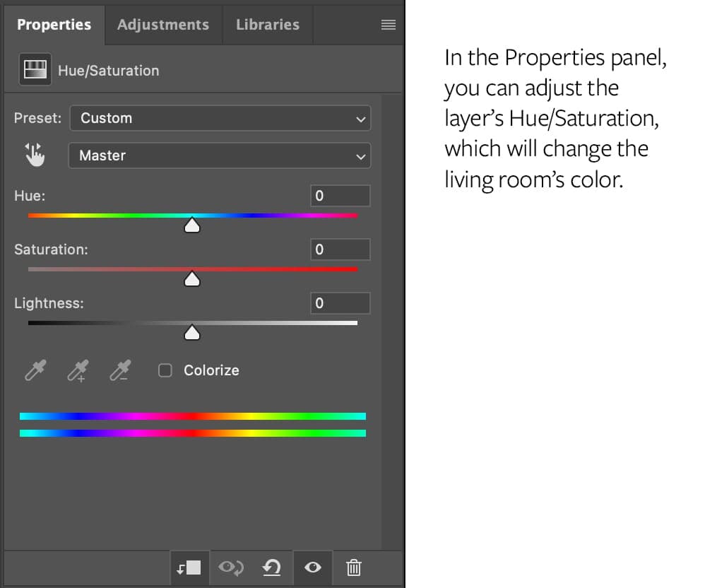Screen dimensions: 705x588
Task: Reset the Hue/Saturation adjustment
Action: pyautogui.click(x=271, y=568)
